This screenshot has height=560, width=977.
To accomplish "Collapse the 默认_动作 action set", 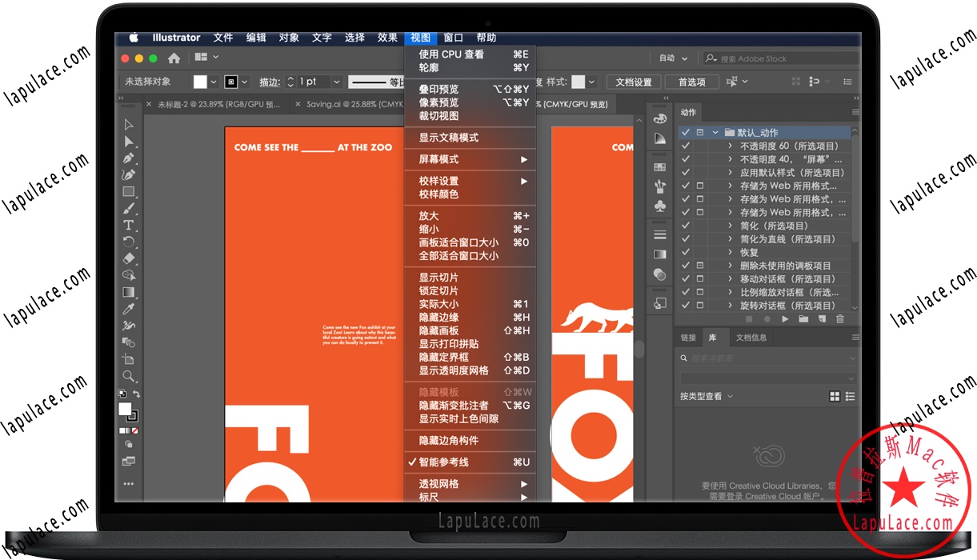I will pos(715,133).
